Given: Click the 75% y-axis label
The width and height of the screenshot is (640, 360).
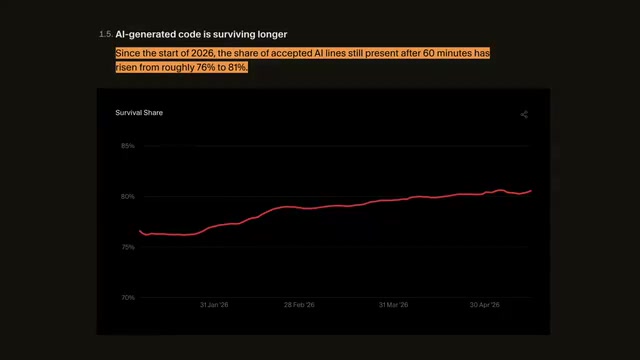Looking at the screenshot, I should coord(128,247).
